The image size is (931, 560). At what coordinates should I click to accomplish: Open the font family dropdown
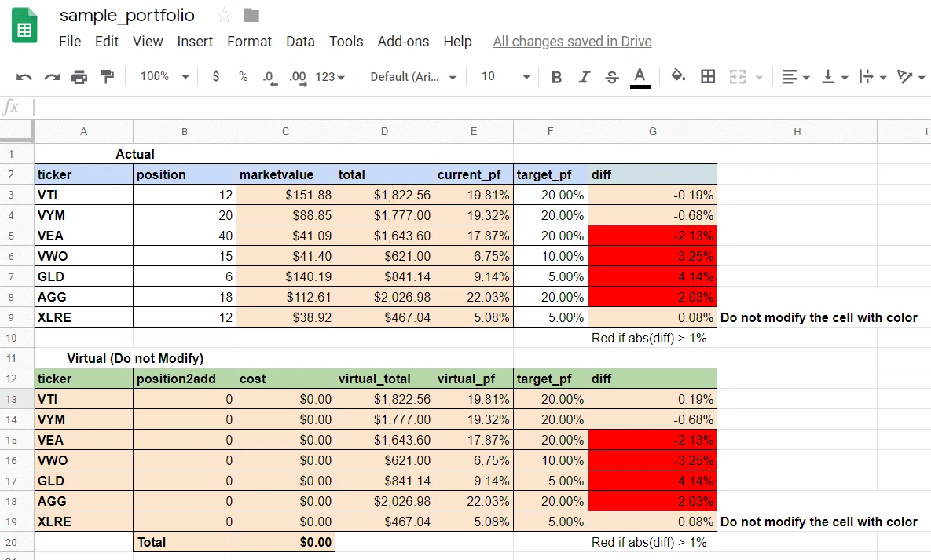413,77
